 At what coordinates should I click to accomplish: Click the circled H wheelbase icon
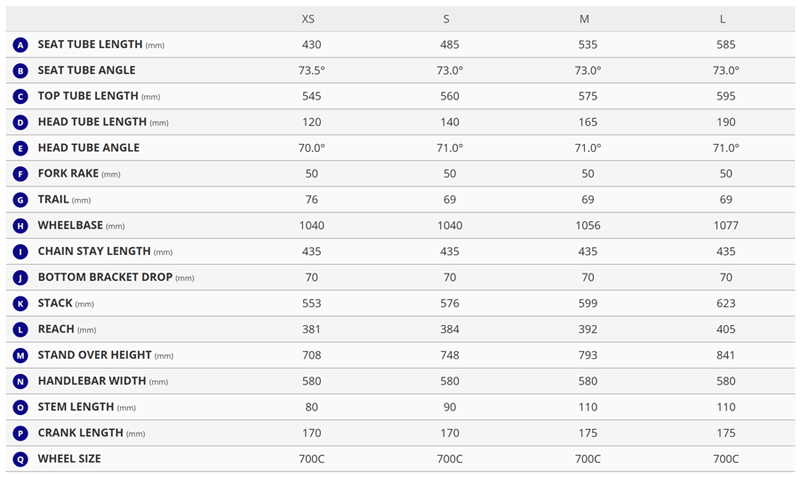click(20, 226)
